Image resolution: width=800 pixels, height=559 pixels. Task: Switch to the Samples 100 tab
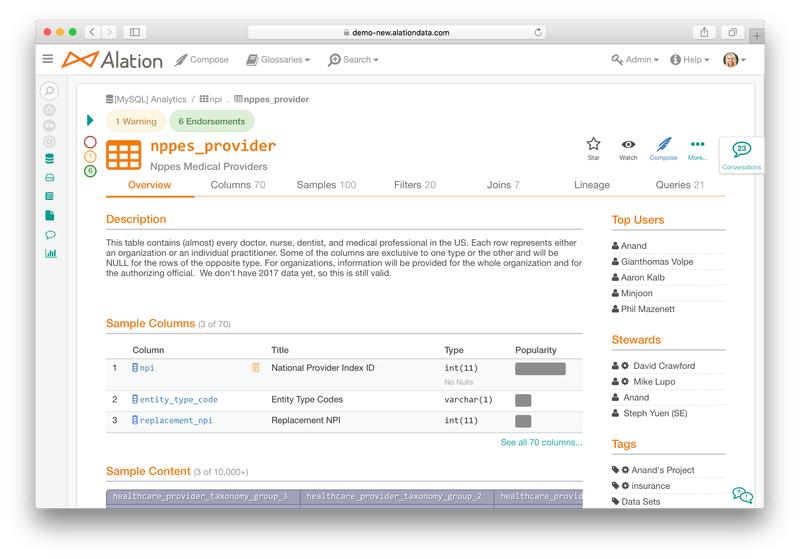pyautogui.click(x=326, y=185)
